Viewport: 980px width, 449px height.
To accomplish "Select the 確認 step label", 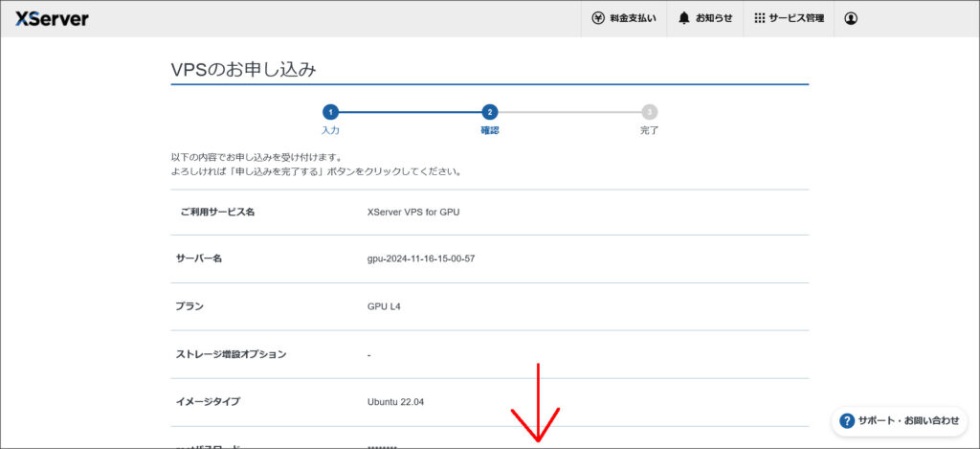I will [x=490, y=130].
